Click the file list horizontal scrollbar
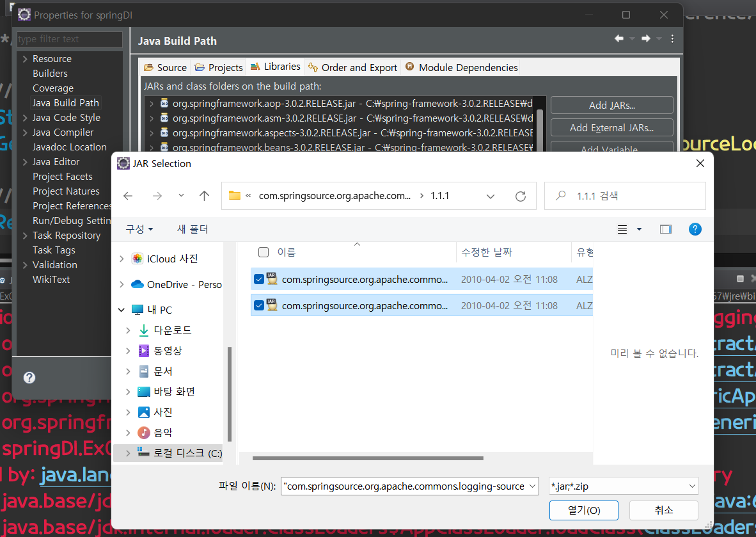The height and width of the screenshot is (537, 756). tap(367, 458)
